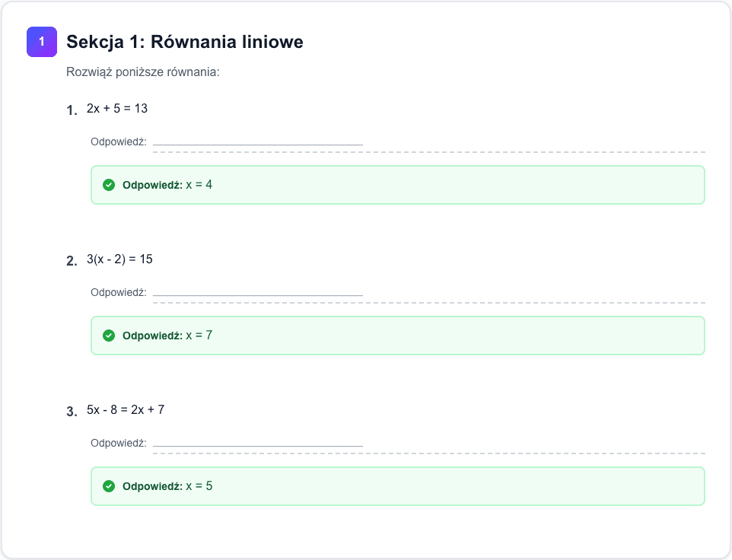Click the equation 3(x - 2) = 15
732x560 pixels.
click(119, 259)
